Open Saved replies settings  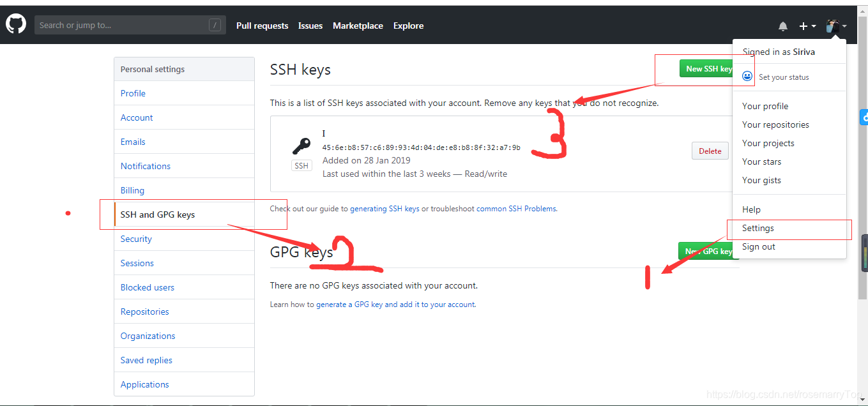[x=184, y=360]
